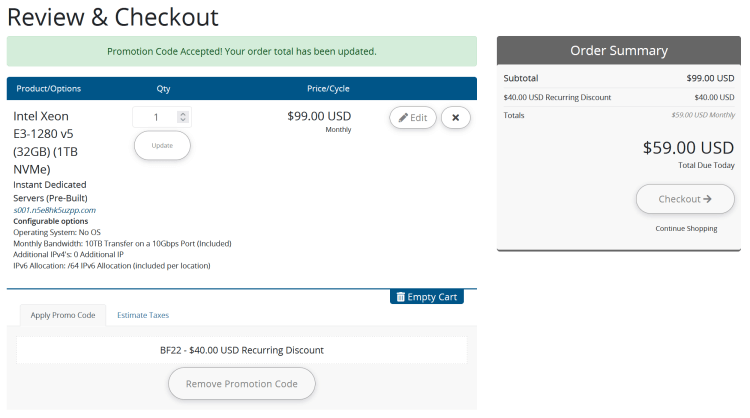Decrease quantity with the down arrow
Image resolution: width=750 pixels, height=418 pixels.
[x=182, y=121]
